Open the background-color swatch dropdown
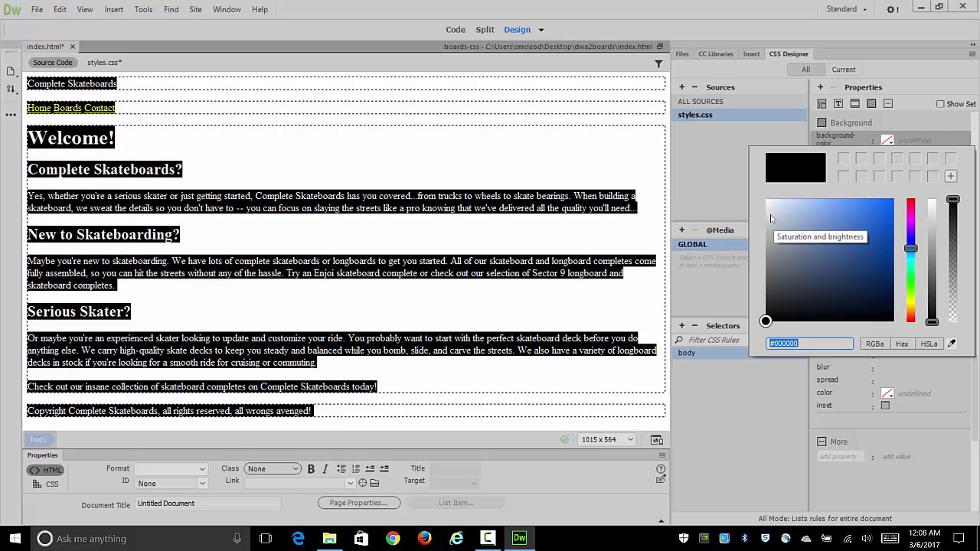The height and width of the screenshot is (551, 980). [x=887, y=141]
